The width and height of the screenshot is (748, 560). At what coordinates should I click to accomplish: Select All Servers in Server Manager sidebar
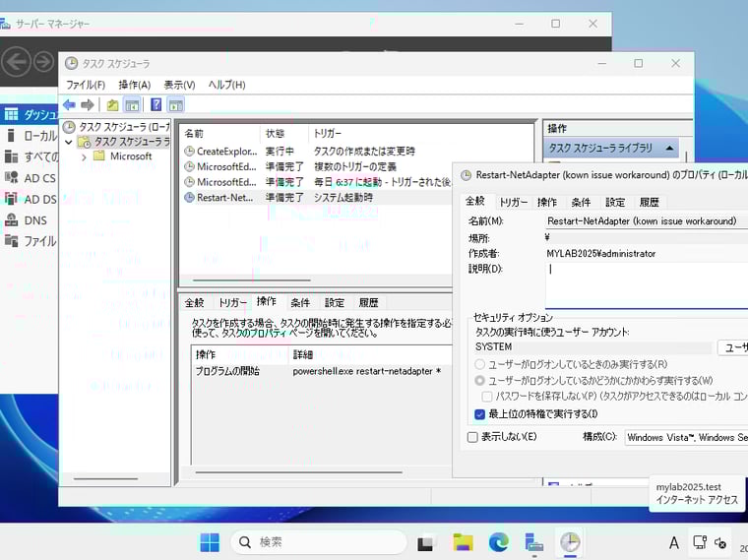coord(31,156)
